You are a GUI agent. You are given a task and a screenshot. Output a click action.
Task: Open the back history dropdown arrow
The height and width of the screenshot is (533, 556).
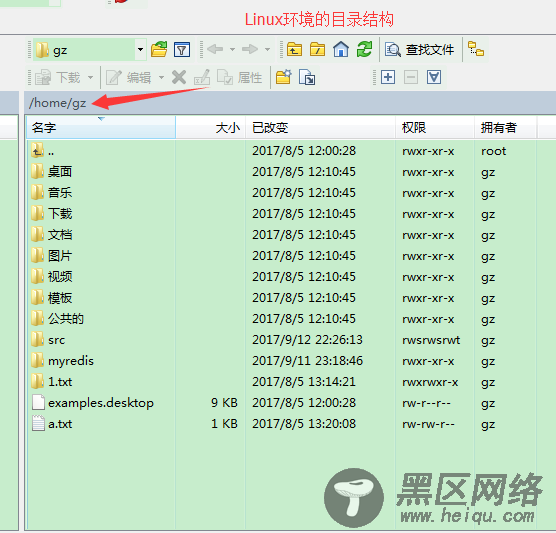tap(233, 49)
